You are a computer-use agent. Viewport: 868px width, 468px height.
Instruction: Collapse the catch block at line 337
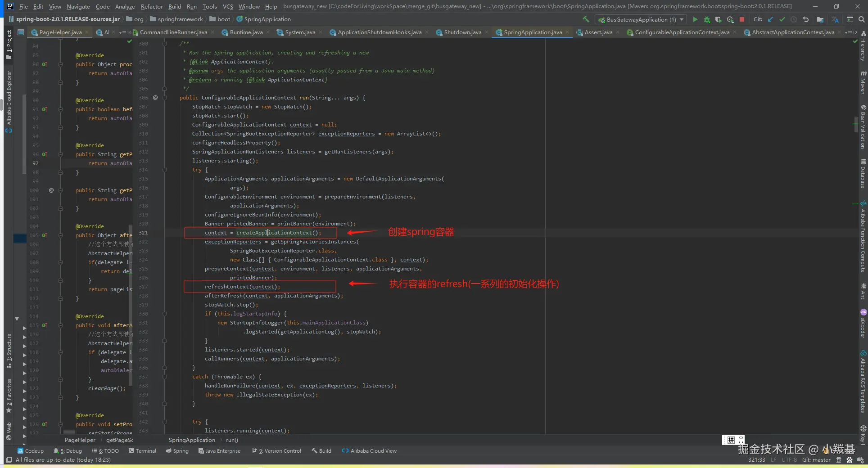(x=164, y=377)
